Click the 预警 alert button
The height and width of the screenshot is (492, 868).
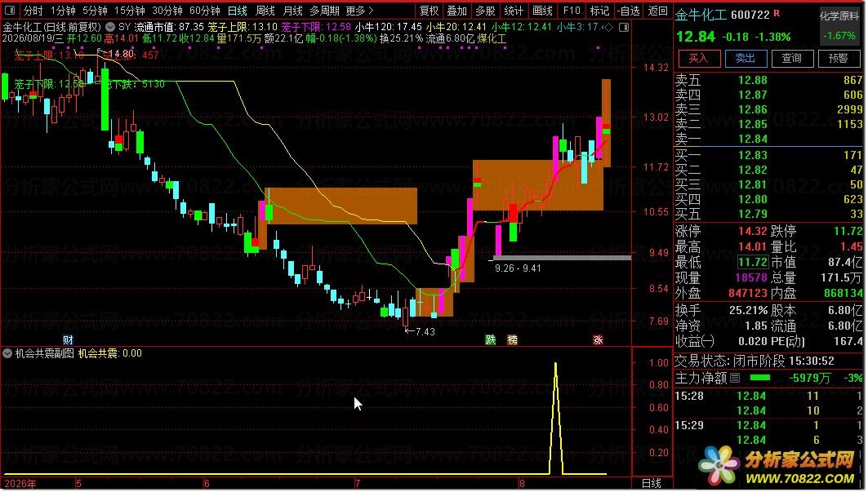pyautogui.click(x=838, y=58)
